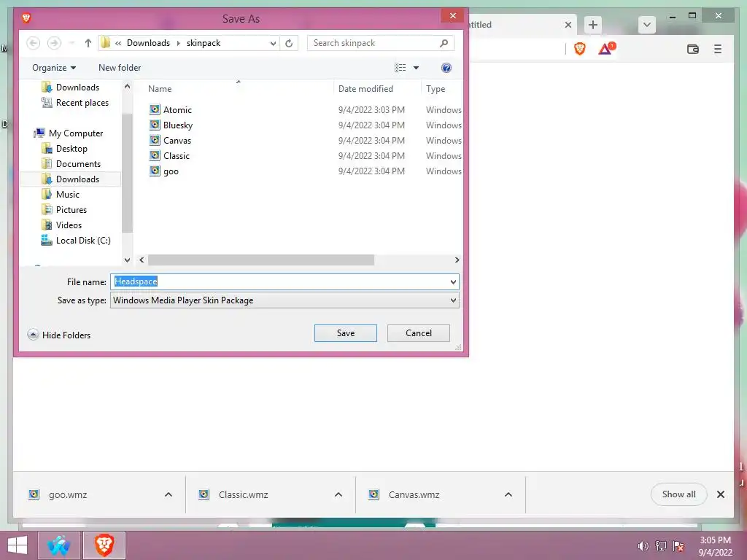Click the skinpack breadcrumb segment

click(x=204, y=43)
